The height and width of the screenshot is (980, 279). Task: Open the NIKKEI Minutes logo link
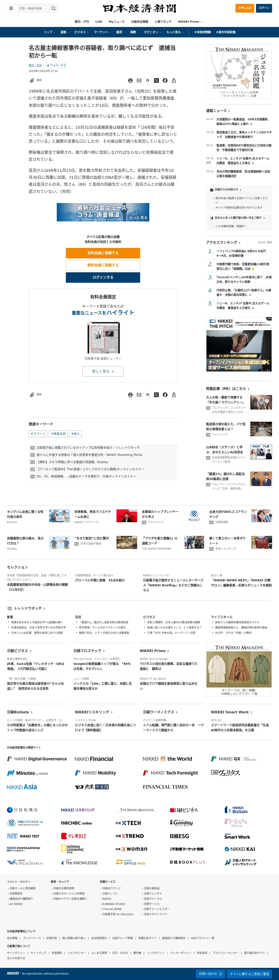point(28,773)
